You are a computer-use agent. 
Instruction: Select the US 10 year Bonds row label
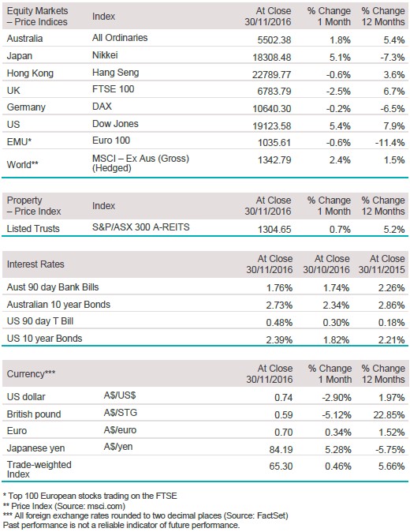pos(44,339)
